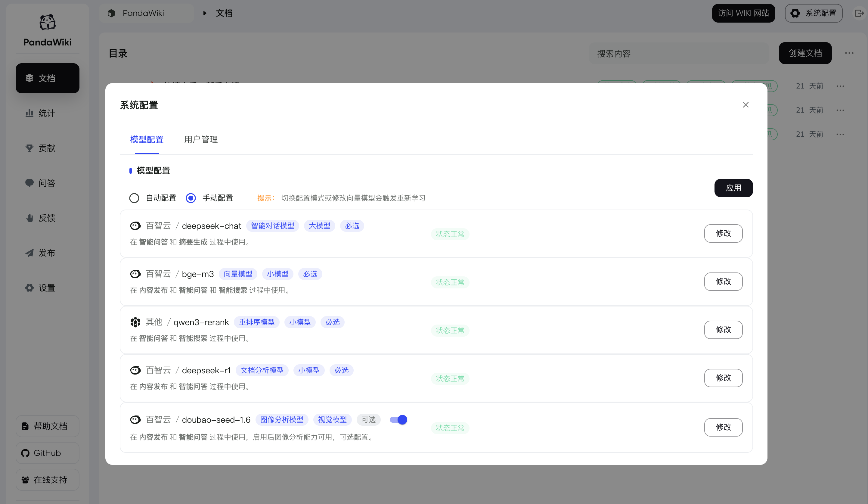Select 手动配置 radio option
868x504 pixels.
tap(191, 198)
